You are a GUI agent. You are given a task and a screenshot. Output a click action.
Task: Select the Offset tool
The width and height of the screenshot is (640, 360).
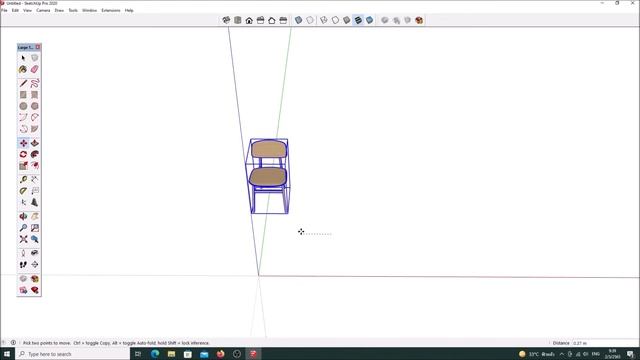click(x=35, y=166)
